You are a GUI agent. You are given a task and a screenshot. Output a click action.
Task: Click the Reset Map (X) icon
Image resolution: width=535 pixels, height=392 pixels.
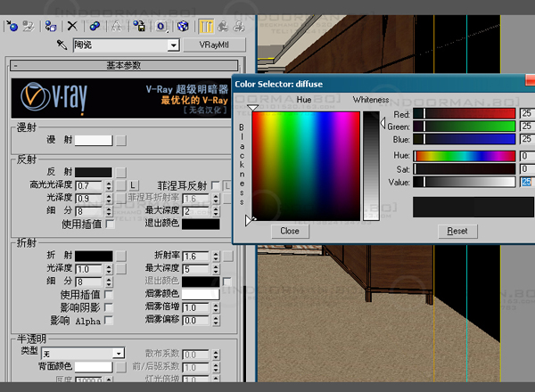coord(72,27)
